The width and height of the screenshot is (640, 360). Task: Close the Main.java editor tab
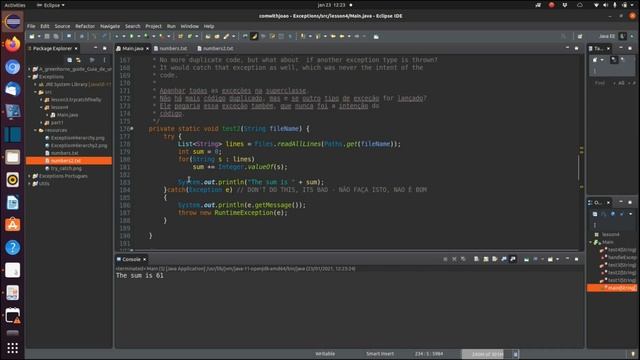pos(147,49)
